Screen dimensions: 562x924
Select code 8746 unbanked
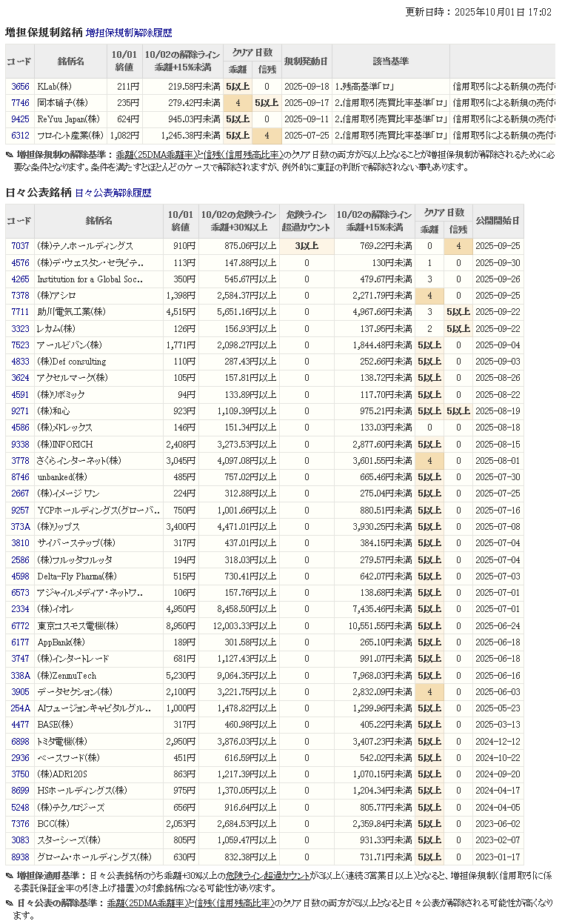pos(20,477)
